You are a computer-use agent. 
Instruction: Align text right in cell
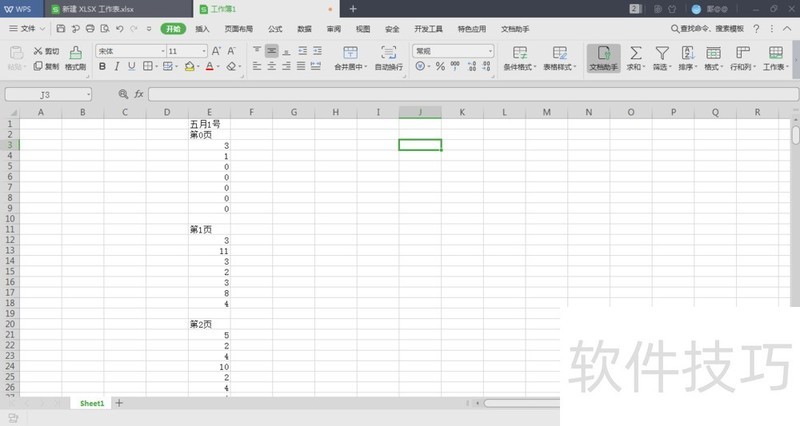(x=286, y=66)
